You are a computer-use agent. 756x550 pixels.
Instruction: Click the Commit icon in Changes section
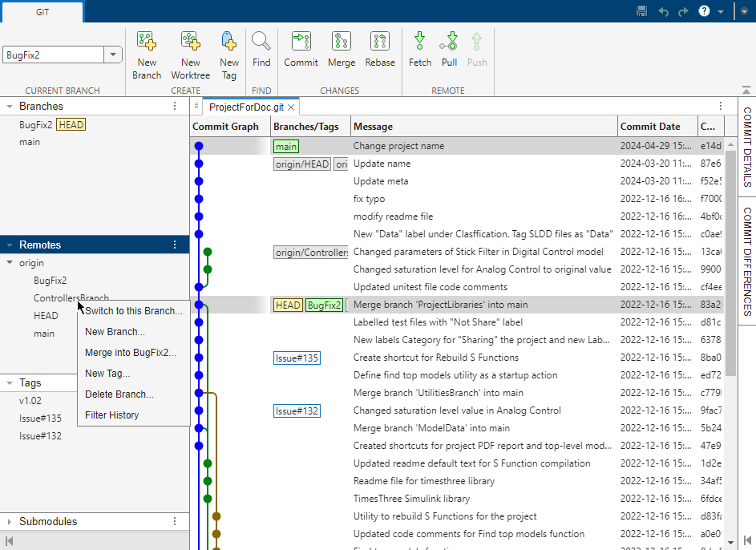click(301, 50)
